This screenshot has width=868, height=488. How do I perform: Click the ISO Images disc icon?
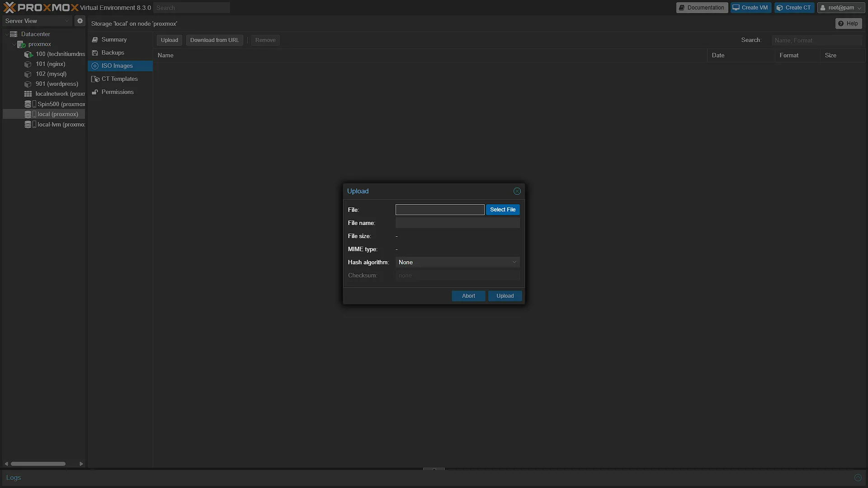tap(95, 66)
